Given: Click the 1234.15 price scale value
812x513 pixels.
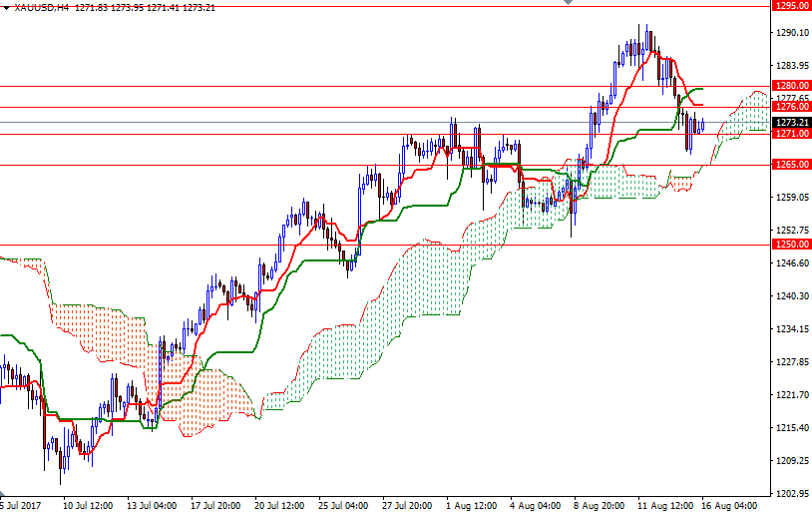Looking at the screenshot, I should pyautogui.click(x=792, y=328).
